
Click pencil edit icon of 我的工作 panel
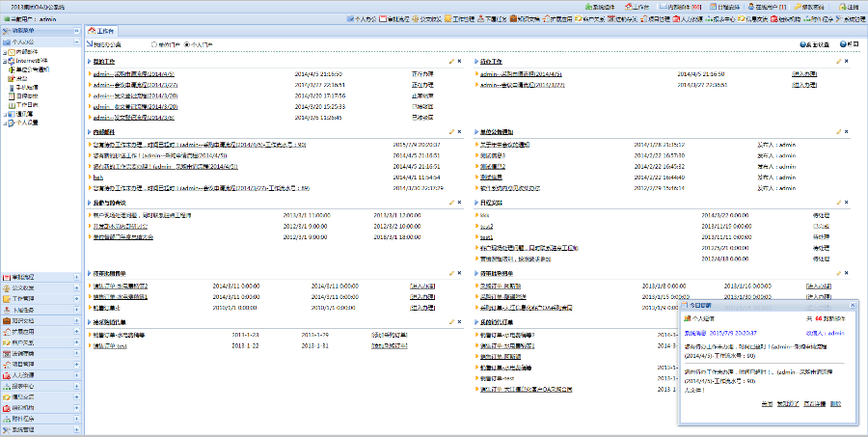(x=451, y=61)
